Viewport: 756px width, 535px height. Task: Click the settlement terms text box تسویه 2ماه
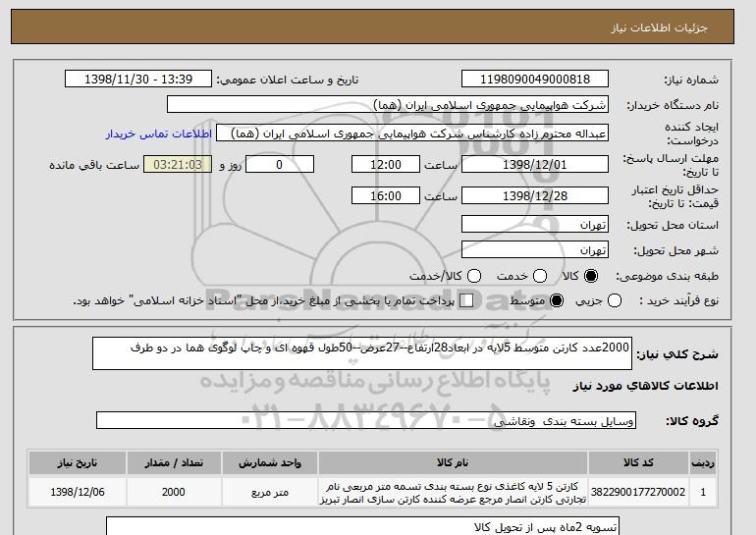(x=362, y=526)
